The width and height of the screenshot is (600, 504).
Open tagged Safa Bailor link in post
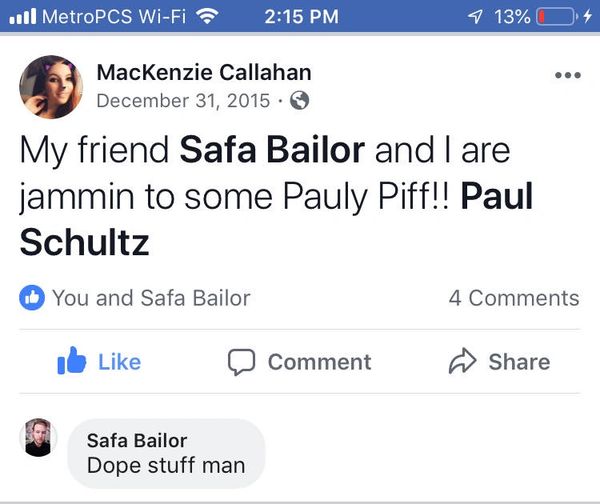point(273,152)
